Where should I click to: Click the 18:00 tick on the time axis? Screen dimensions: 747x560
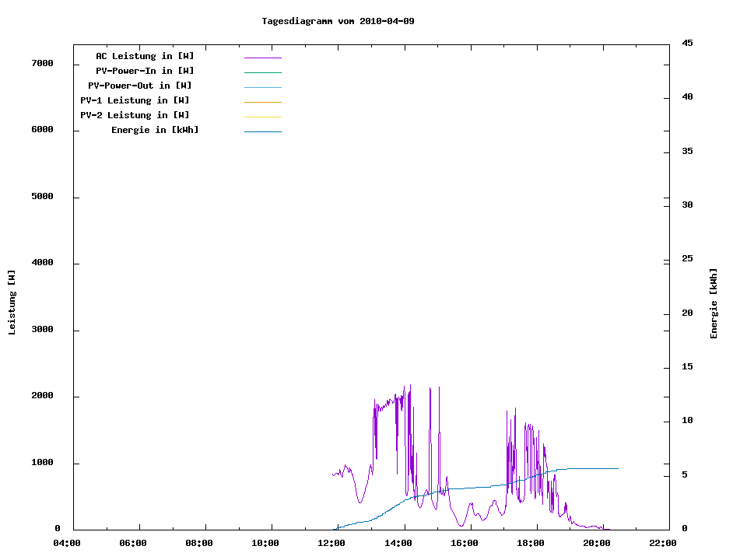[x=531, y=543]
